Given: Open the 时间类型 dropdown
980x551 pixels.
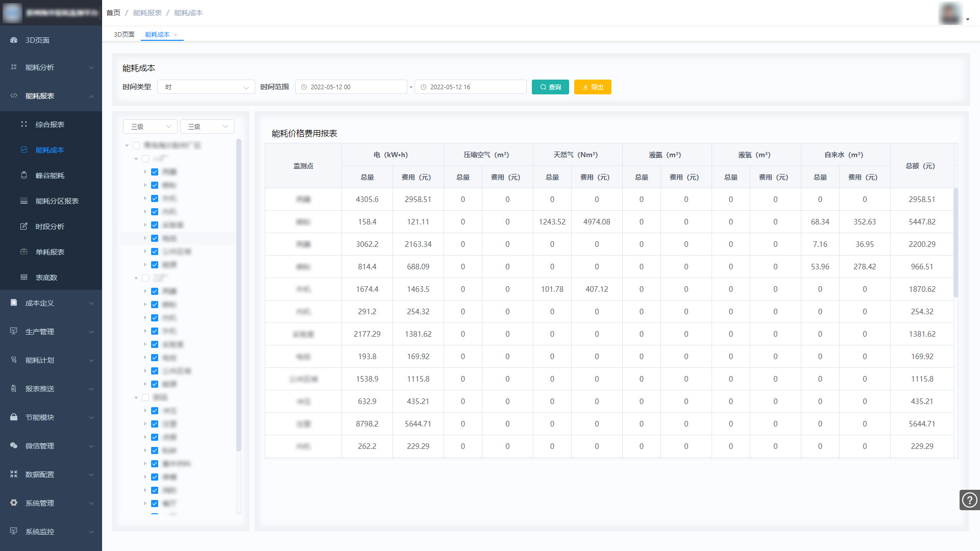Looking at the screenshot, I should pyautogui.click(x=206, y=87).
